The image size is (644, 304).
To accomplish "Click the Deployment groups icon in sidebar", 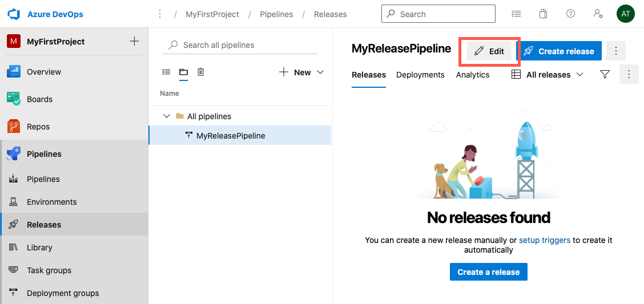I will (x=14, y=293).
